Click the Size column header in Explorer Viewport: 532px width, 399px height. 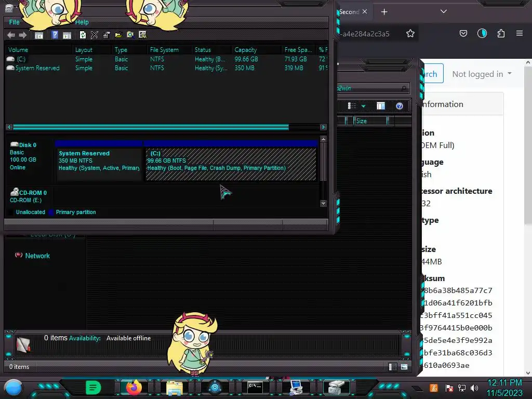[370, 121]
